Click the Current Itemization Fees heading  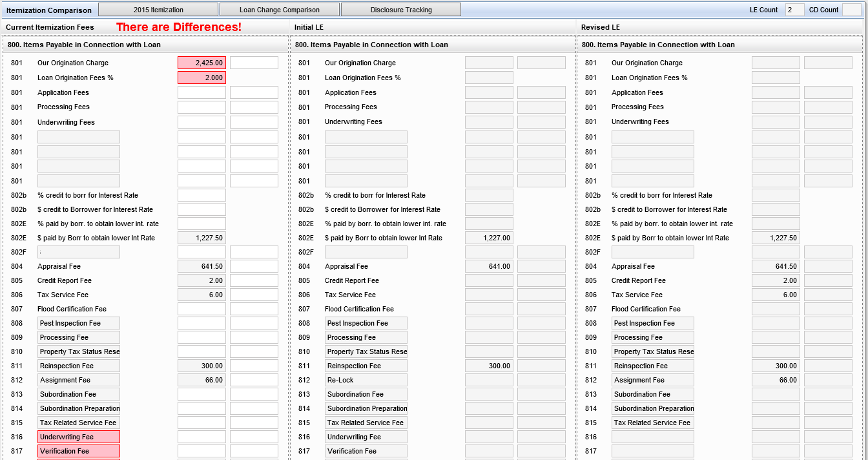[x=50, y=27]
